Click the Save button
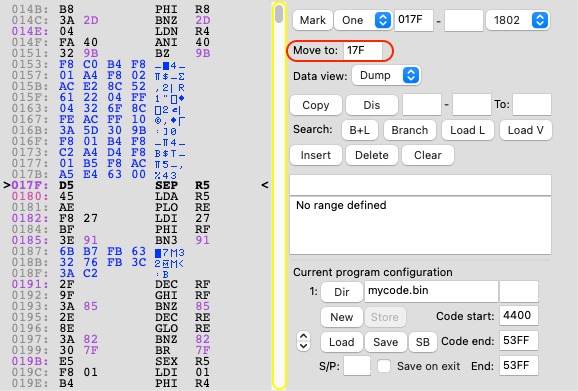This screenshot has height=391, width=578. [x=386, y=342]
